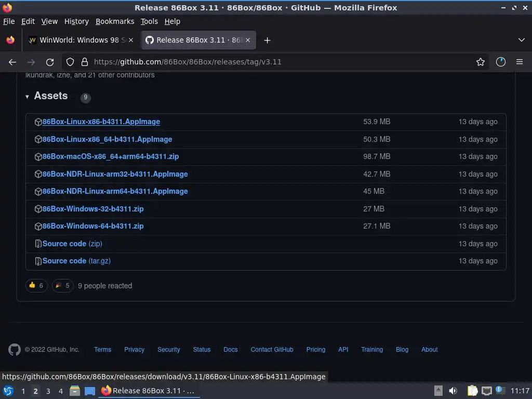
Task: Open the Tools menu
Action: coord(149,21)
